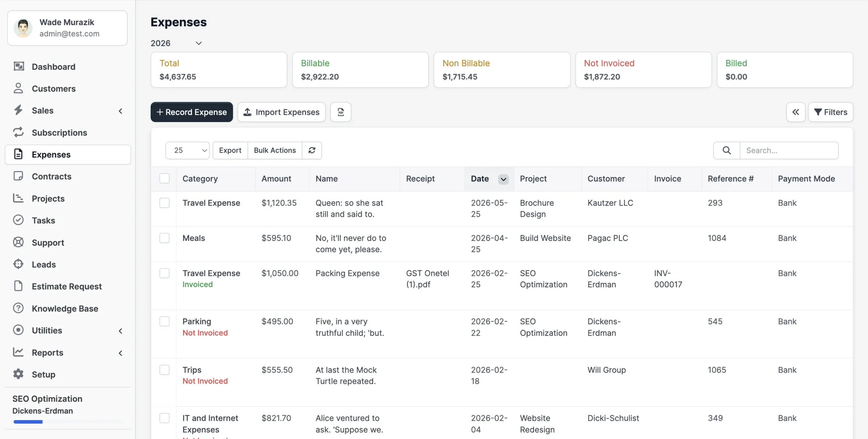Screen dimensions: 868x439
Task: Select the Subscriptions sidebar icon
Action: [x=19, y=132]
